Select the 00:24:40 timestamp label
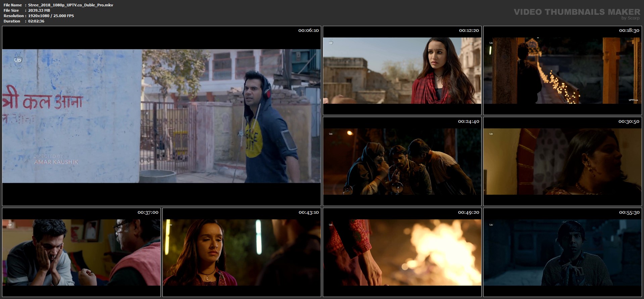 coord(469,121)
